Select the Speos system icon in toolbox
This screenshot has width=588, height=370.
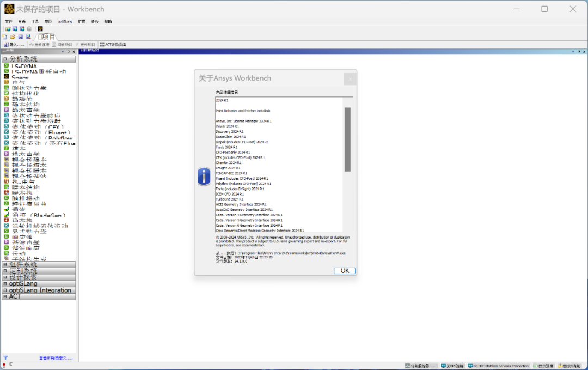(x=7, y=76)
